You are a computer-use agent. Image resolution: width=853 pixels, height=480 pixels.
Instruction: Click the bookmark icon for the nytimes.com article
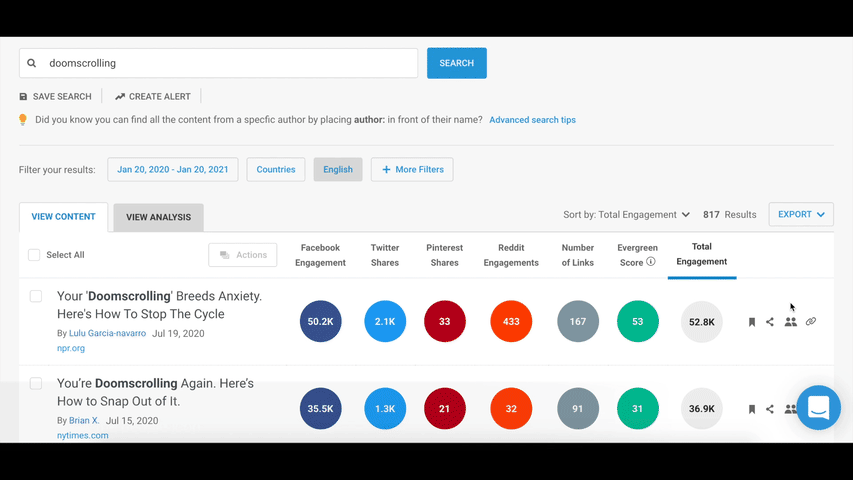pos(752,409)
